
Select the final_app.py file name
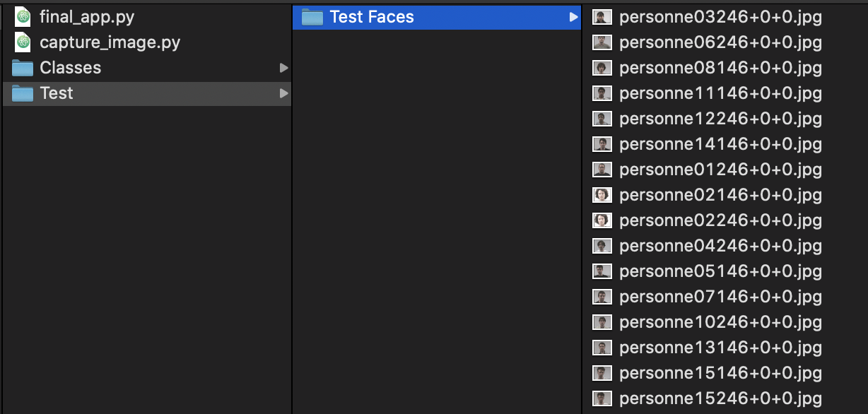click(x=87, y=17)
